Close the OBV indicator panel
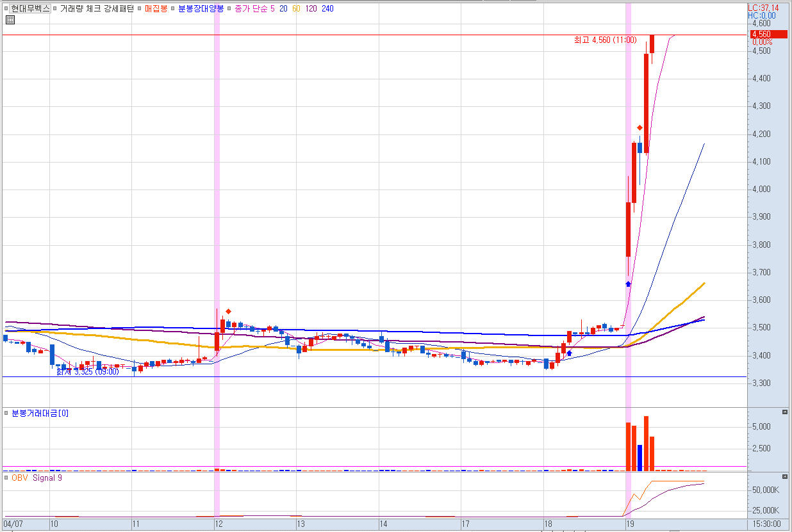Image resolution: width=792 pixels, height=532 pixels. (x=784, y=477)
